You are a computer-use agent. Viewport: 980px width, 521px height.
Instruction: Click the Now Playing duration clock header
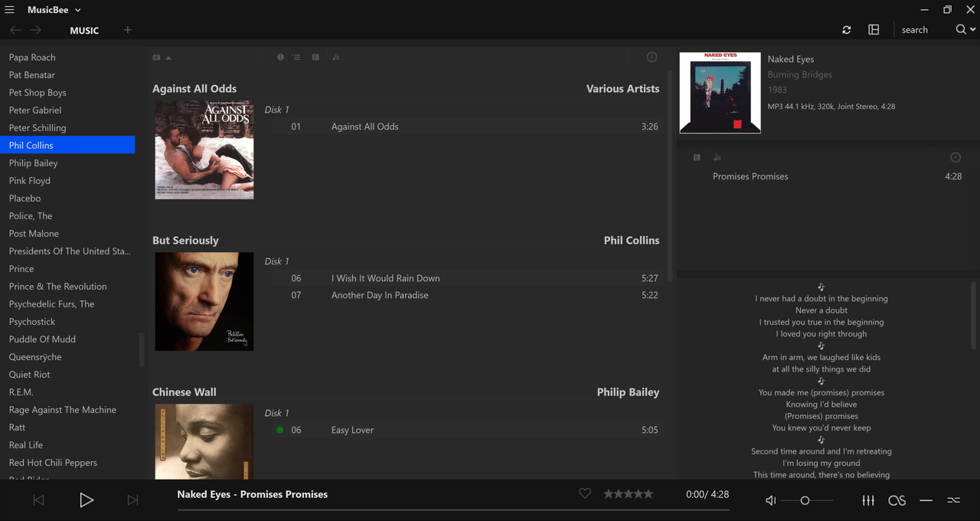click(955, 157)
